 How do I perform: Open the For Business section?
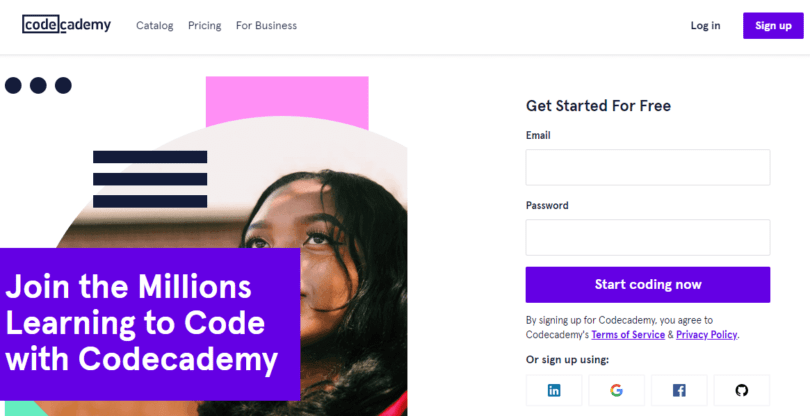pos(266,26)
